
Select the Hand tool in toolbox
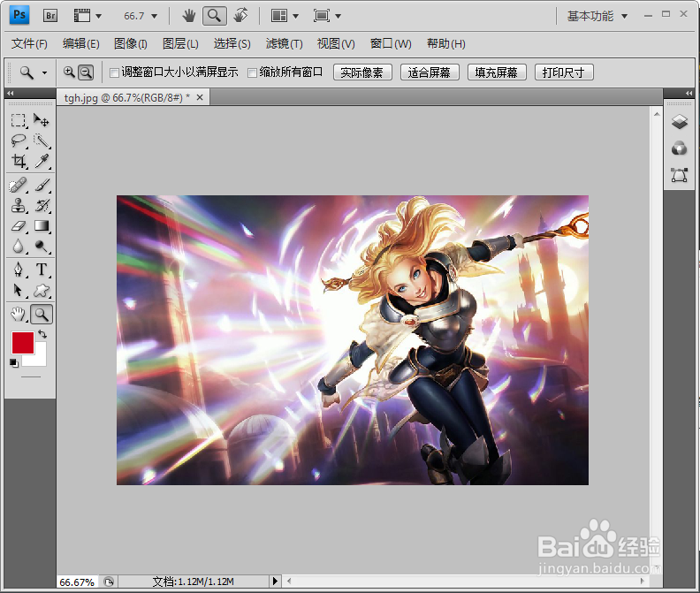[19, 315]
